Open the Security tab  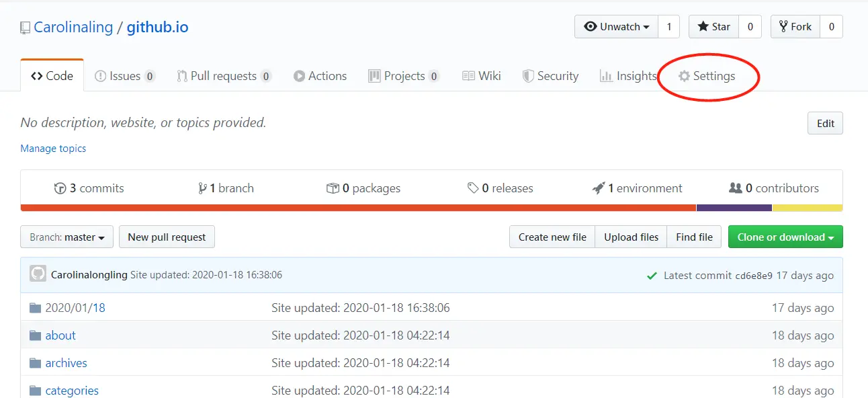click(550, 76)
